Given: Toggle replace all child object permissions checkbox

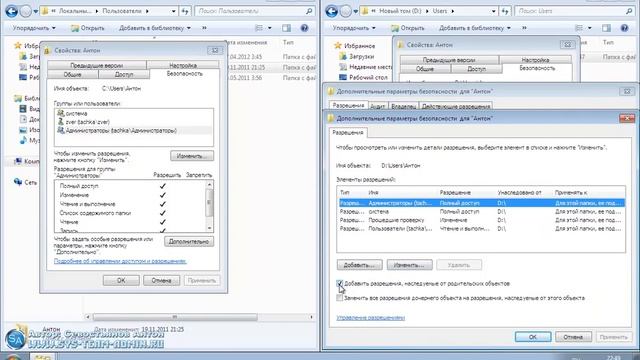Looking at the screenshot, I should 340,298.
